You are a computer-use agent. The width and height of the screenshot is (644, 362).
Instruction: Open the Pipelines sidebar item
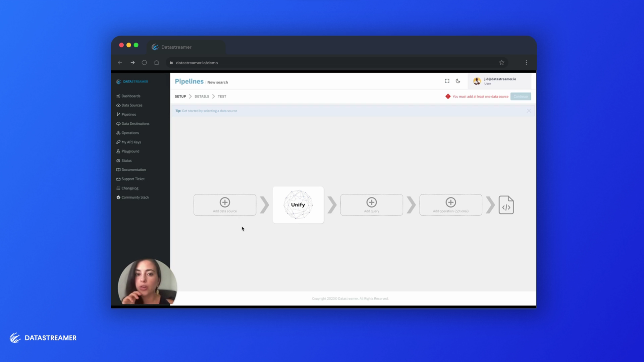tap(129, 114)
